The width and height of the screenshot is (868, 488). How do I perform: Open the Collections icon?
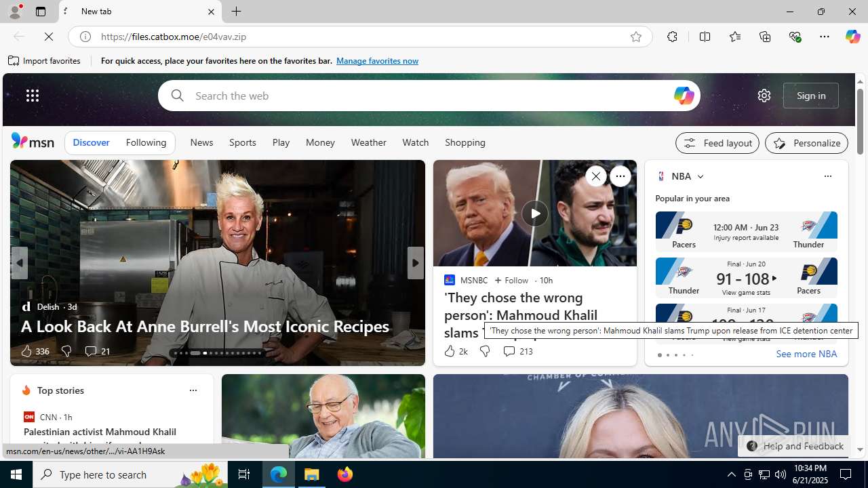coord(765,37)
